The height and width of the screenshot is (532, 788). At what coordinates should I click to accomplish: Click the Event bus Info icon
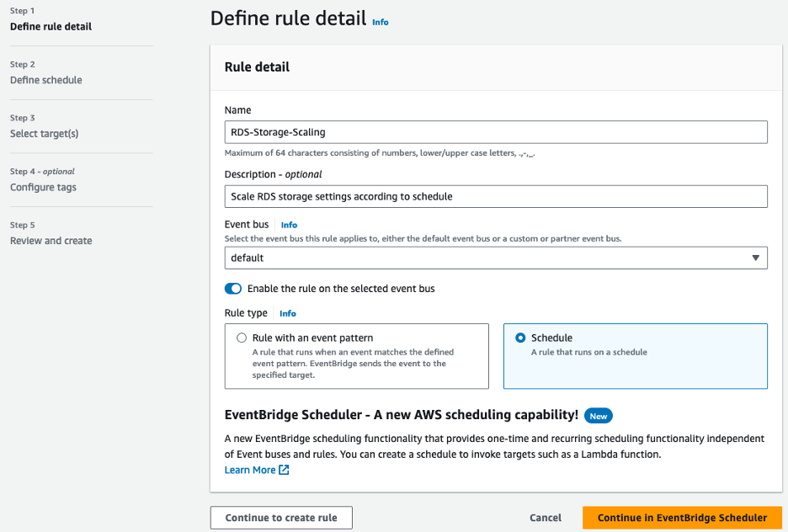coord(289,225)
